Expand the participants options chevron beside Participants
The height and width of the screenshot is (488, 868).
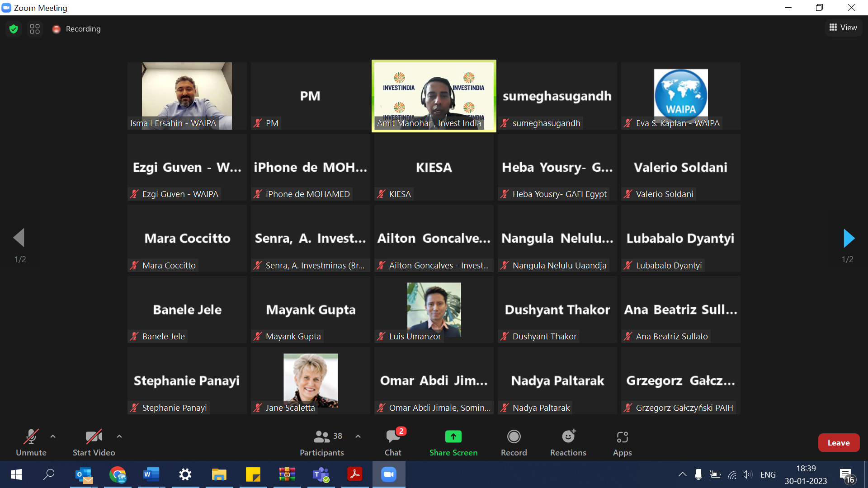[x=358, y=436]
